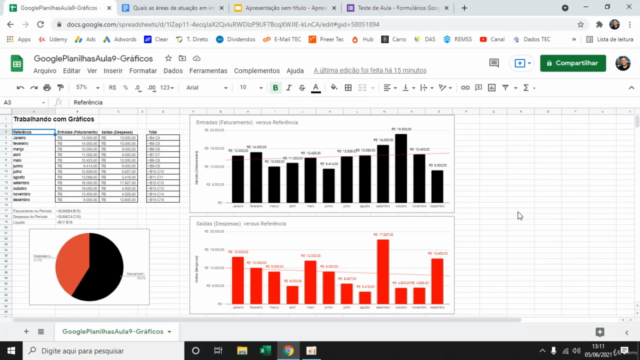
Task: Open the Arquivo menu
Action: 45,71
